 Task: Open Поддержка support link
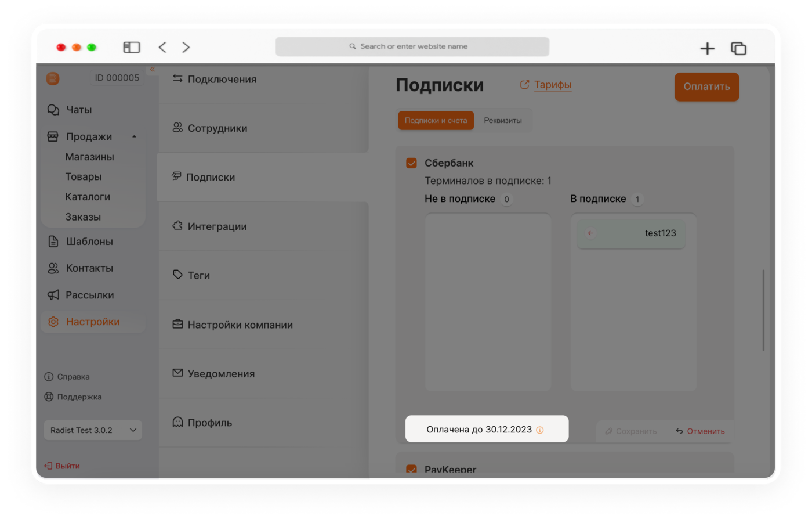pyautogui.click(x=73, y=397)
